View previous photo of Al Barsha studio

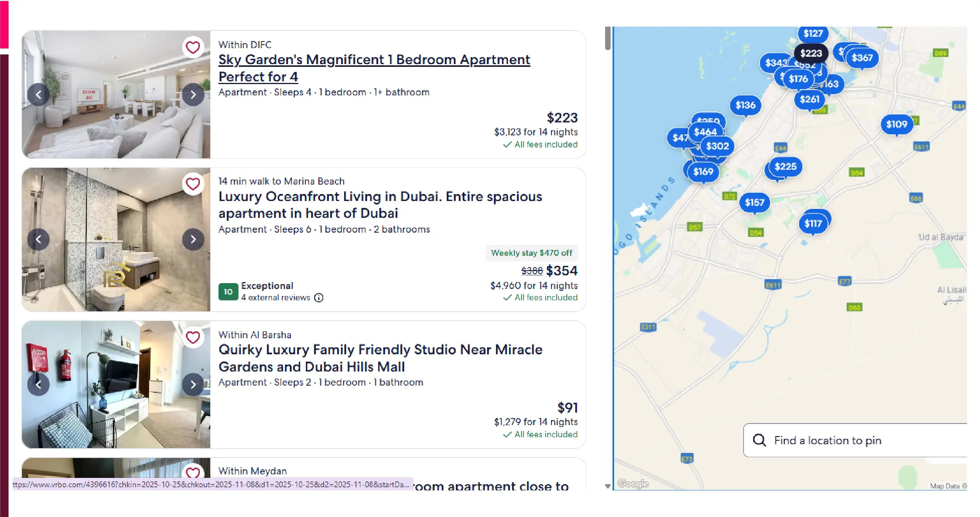[x=38, y=384]
